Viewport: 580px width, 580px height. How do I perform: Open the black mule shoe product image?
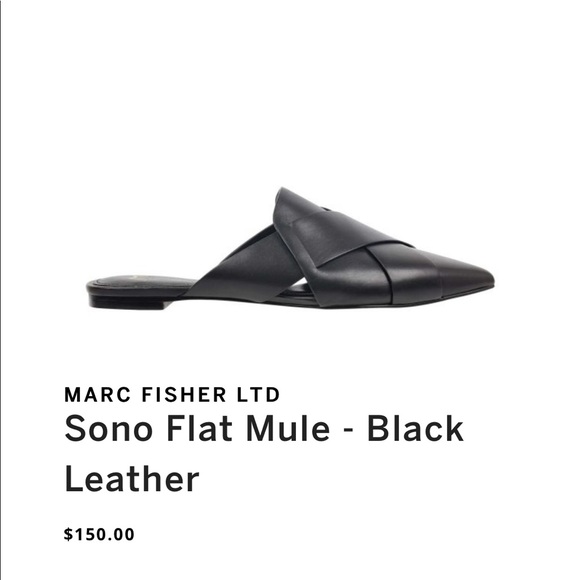(x=291, y=248)
